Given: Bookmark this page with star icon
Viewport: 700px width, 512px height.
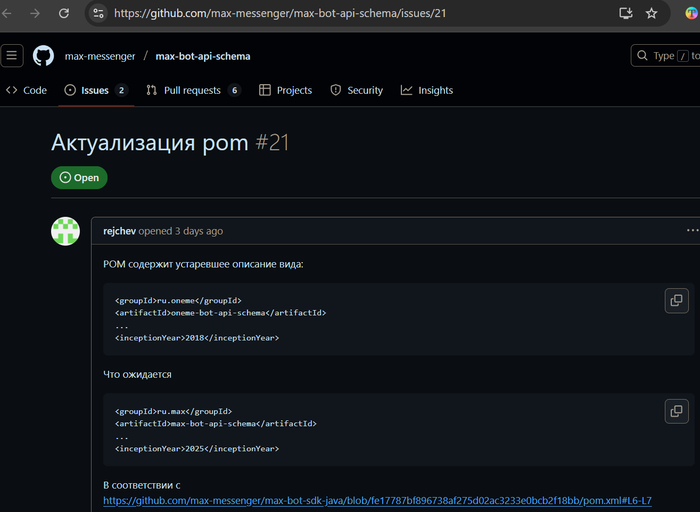Looking at the screenshot, I should pyautogui.click(x=652, y=14).
